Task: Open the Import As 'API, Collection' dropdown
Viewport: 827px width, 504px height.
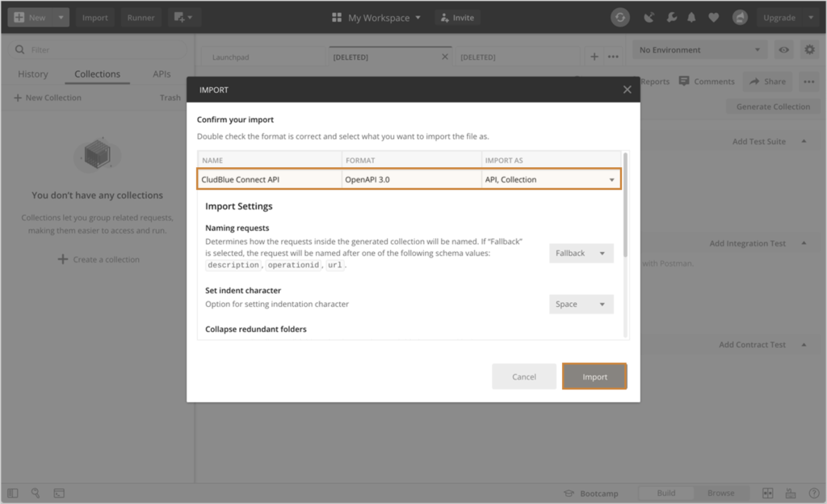Action: click(x=551, y=179)
